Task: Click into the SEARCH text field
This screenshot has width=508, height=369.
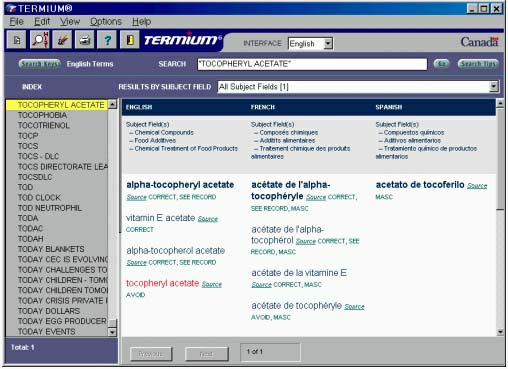Action: 312,64
